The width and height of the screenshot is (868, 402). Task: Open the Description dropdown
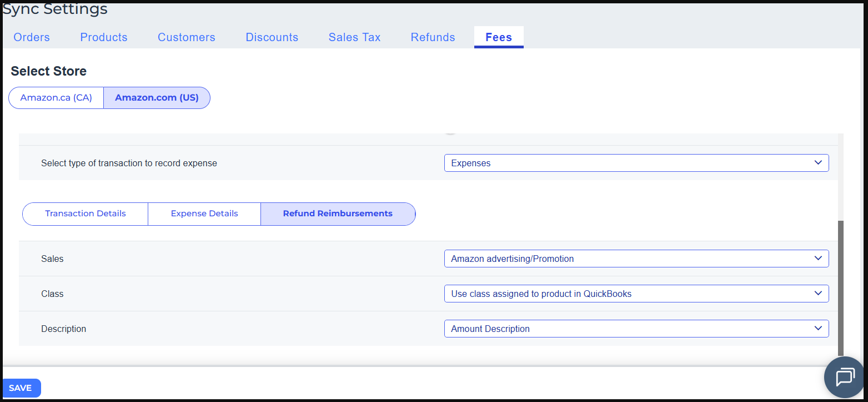(x=636, y=329)
